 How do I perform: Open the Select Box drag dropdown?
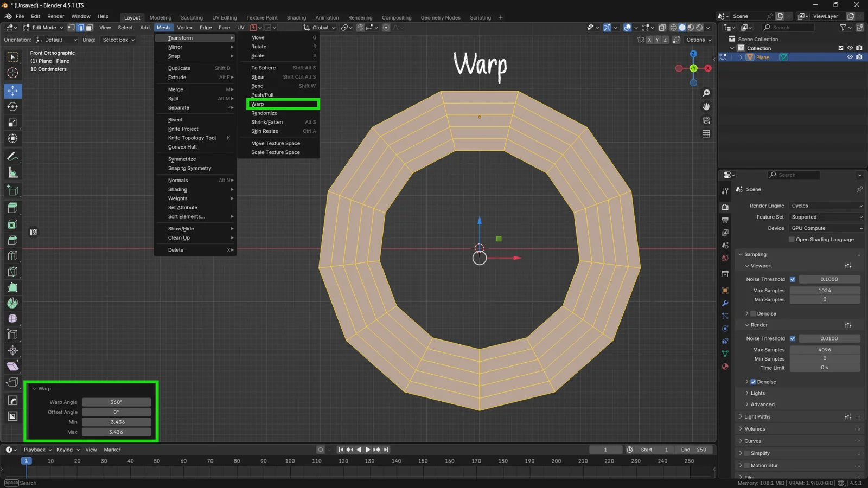click(x=118, y=40)
